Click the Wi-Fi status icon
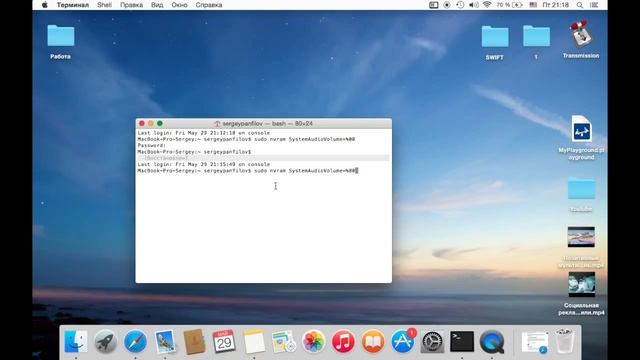 487,5
